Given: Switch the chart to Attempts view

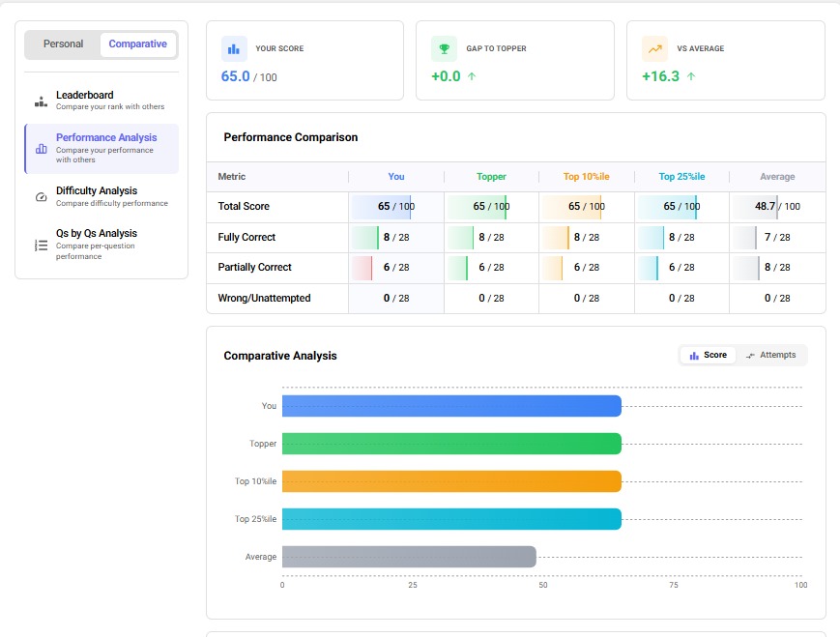Looking at the screenshot, I should tap(771, 355).
